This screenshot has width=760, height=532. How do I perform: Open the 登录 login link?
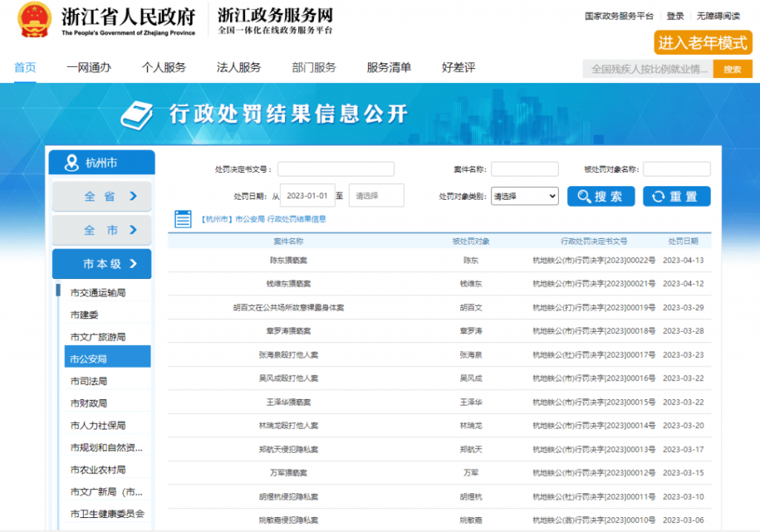(675, 16)
